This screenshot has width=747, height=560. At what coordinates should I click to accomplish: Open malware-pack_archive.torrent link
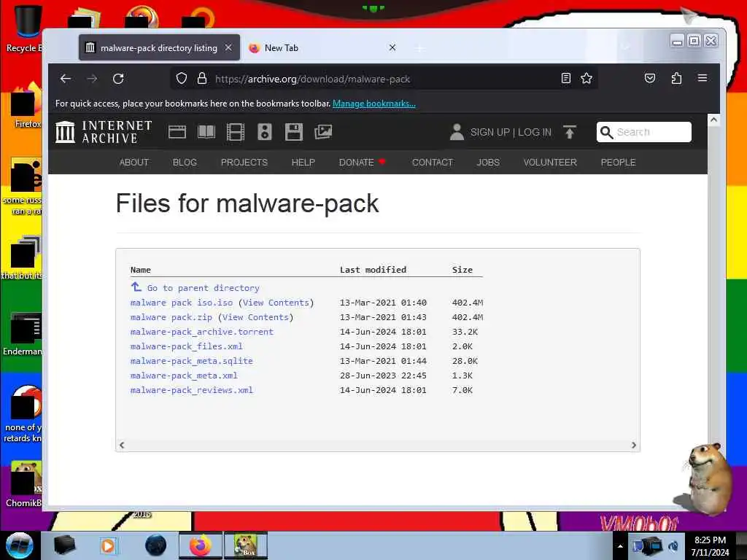202,332
